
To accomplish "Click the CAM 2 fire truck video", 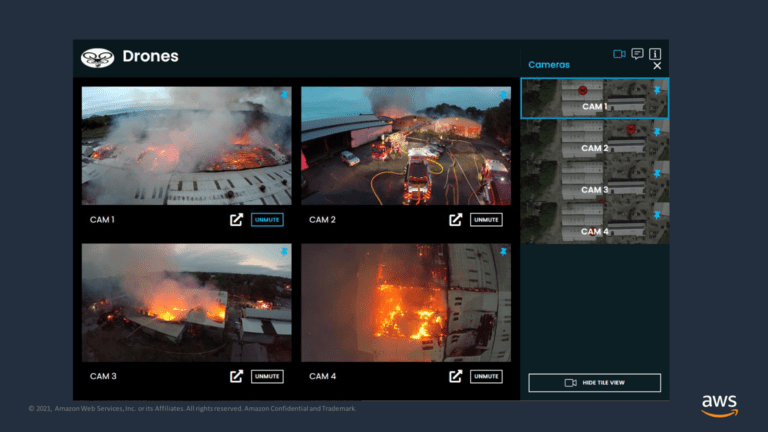I will pos(405,146).
